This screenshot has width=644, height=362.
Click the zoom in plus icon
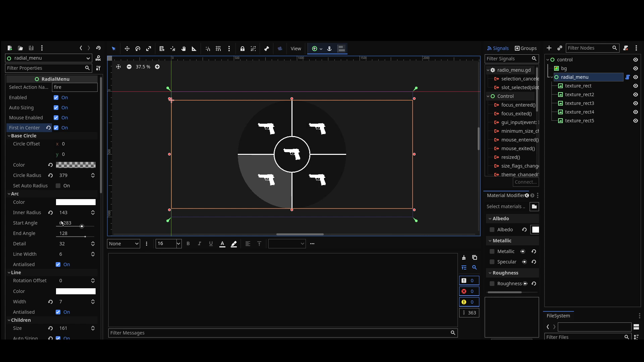coord(157,67)
